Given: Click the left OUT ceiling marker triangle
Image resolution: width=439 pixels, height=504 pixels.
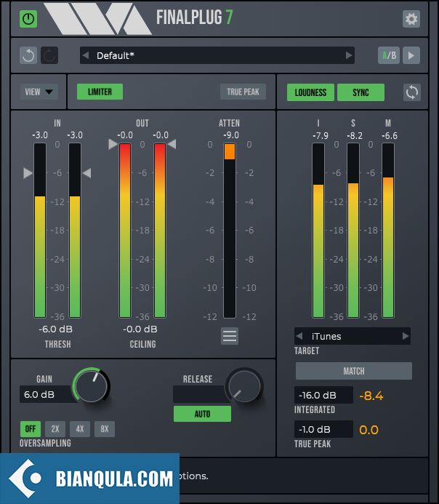Looking at the screenshot, I should (113, 144).
